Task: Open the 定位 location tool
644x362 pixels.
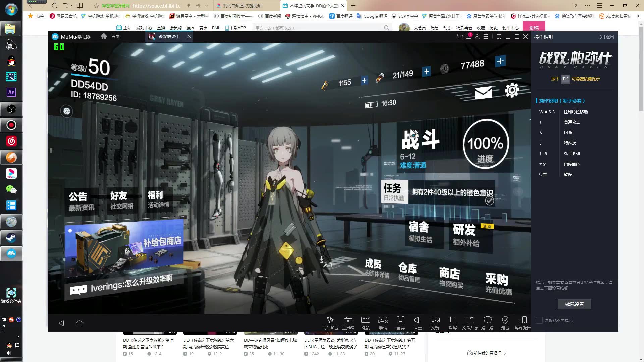Action: [505, 323]
